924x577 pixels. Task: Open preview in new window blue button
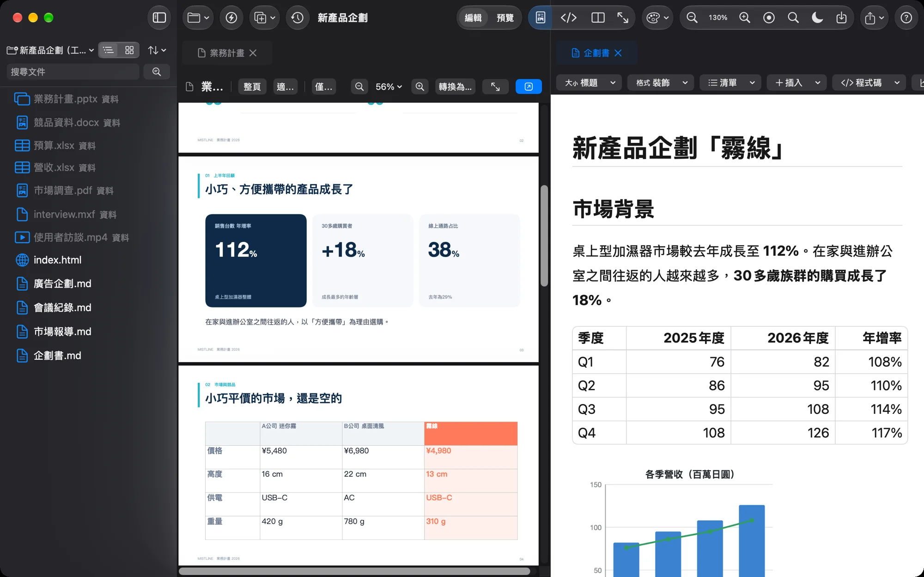click(529, 86)
